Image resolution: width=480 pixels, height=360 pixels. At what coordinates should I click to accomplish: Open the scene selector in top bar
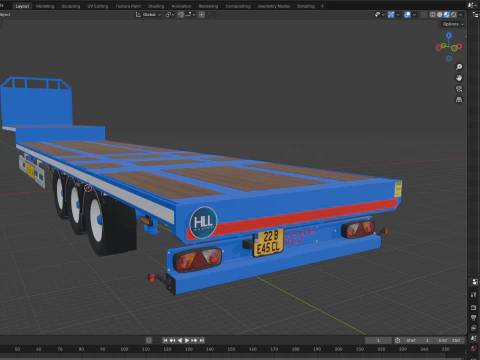click(472, 5)
